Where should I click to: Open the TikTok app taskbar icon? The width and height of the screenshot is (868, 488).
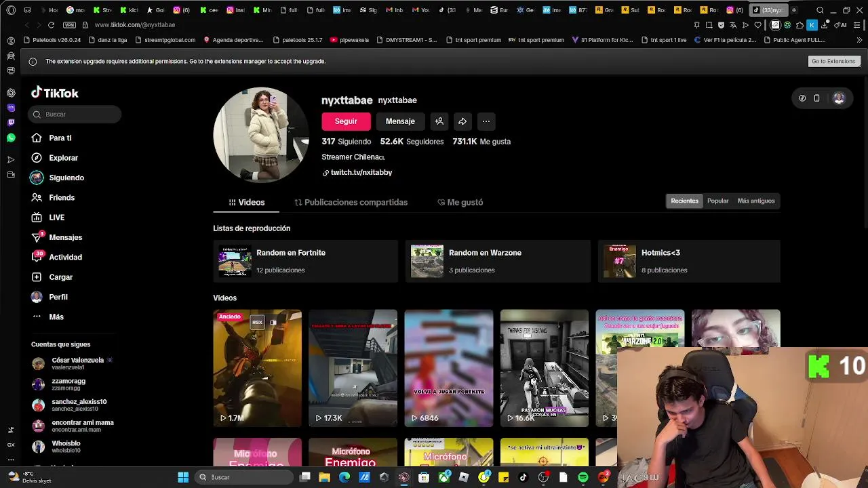[523, 477]
